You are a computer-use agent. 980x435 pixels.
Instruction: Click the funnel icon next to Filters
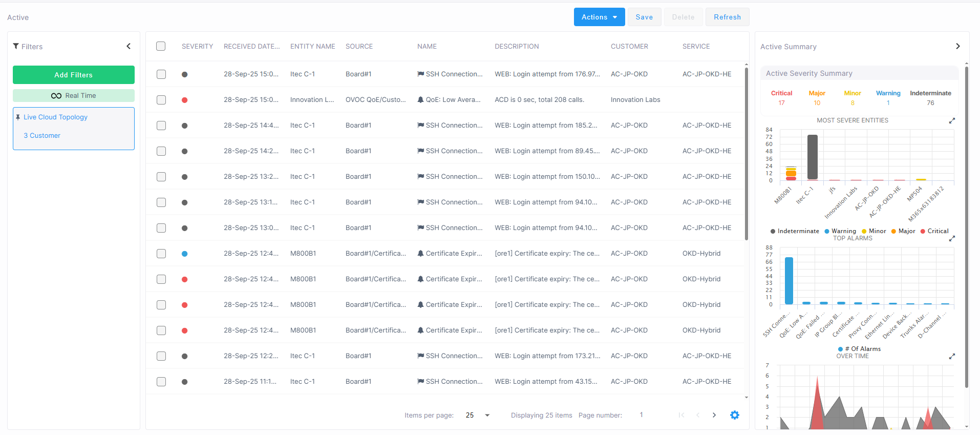[16, 46]
